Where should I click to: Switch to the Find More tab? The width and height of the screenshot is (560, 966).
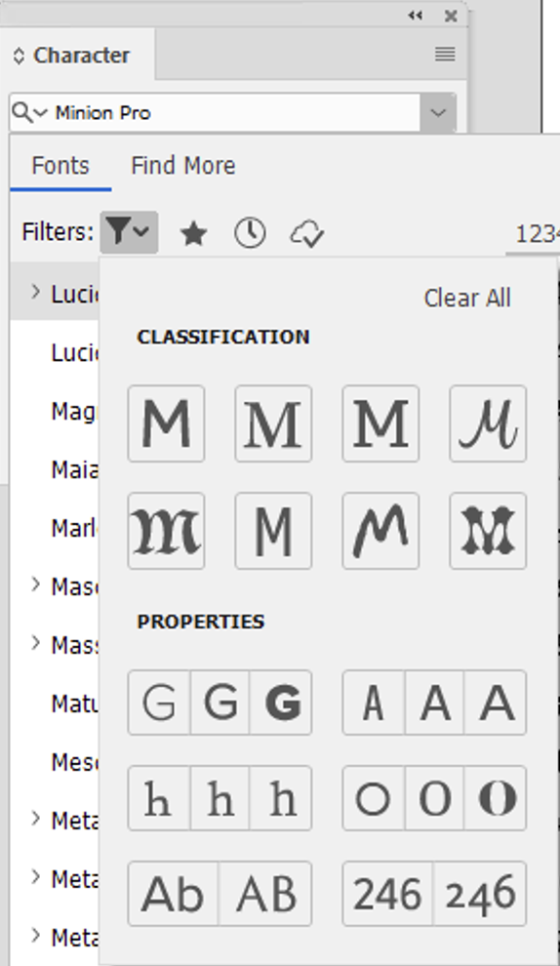pos(183,166)
